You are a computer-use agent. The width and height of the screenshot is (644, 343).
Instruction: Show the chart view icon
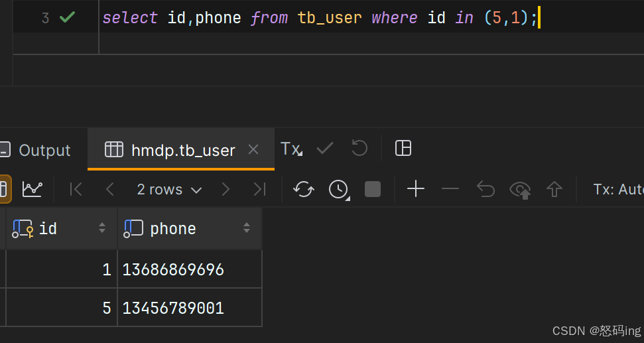pos(32,190)
